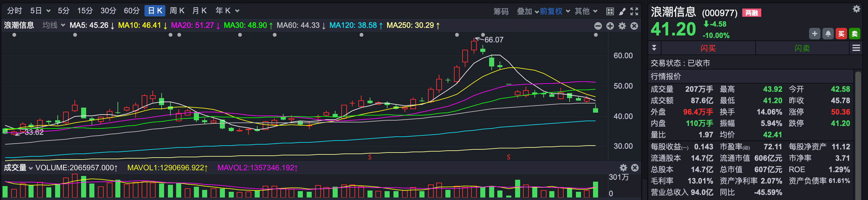The height and width of the screenshot is (200, 868).
Task: Set price alert bell icon
Action: coord(828,34)
